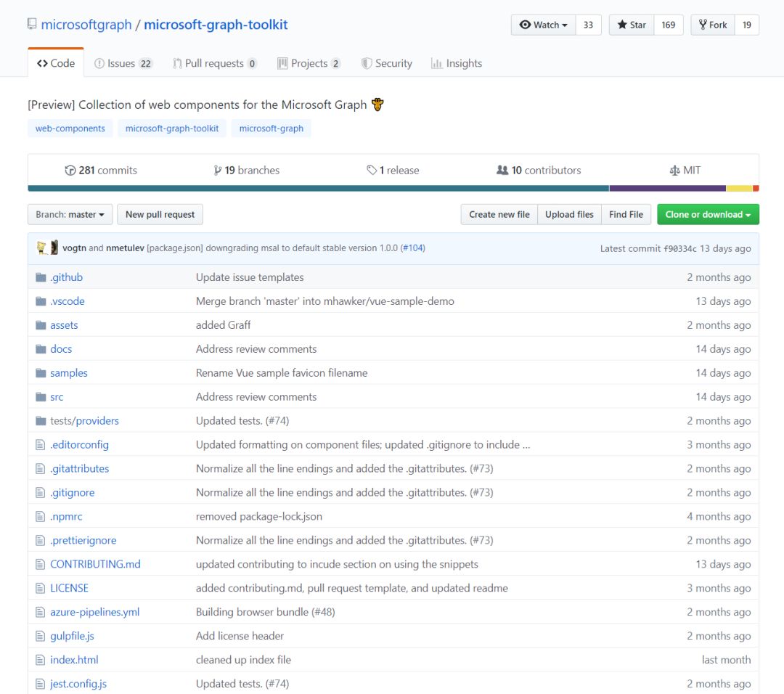Click the tests/providers folder icon
784x694 pixels.
point(41,421)
